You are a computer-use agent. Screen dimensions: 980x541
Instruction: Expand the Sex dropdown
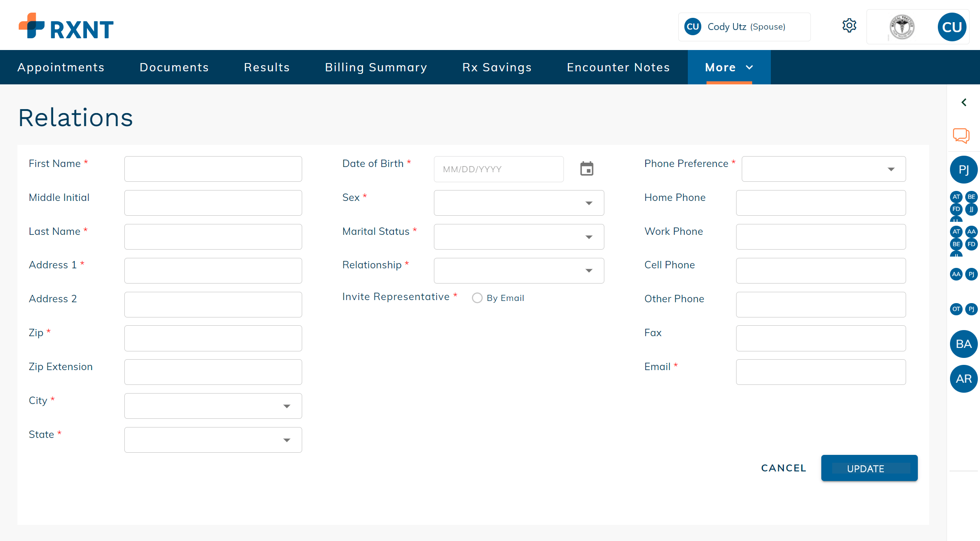coord(519,203)
